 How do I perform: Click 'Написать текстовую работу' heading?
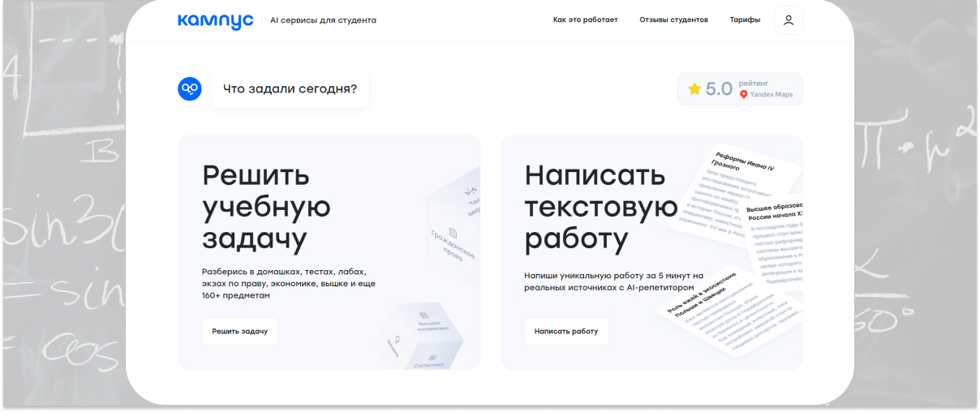pos(601,207)
